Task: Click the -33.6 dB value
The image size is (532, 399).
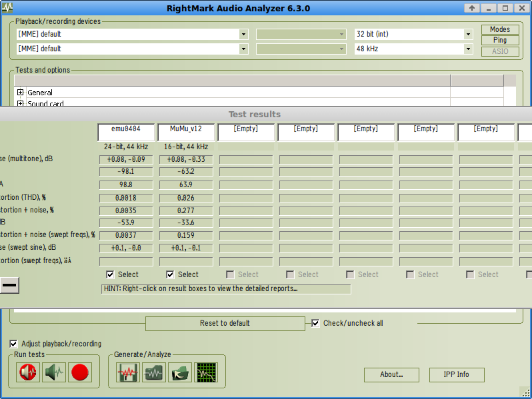Action: click(x=186, y=223)
